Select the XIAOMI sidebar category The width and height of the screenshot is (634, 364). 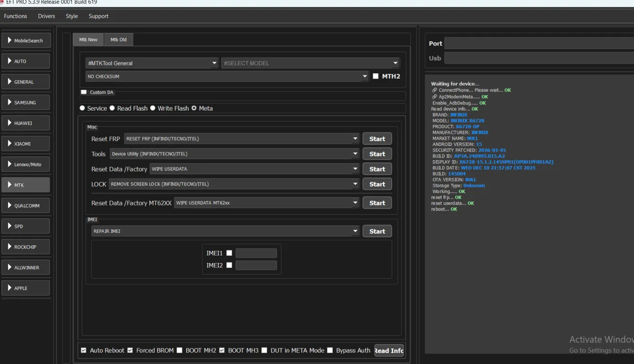[x=26, y=144]
